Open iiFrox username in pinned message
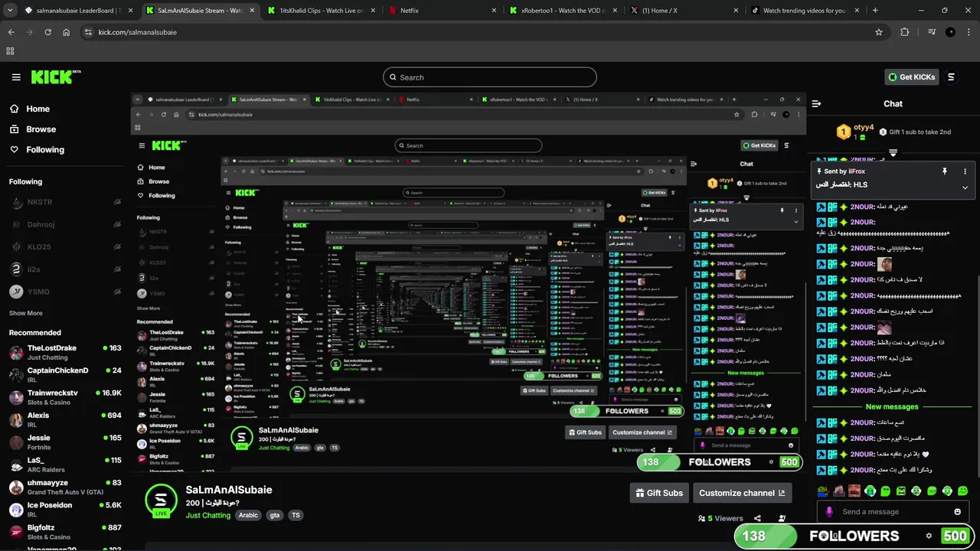 (856, 171)
